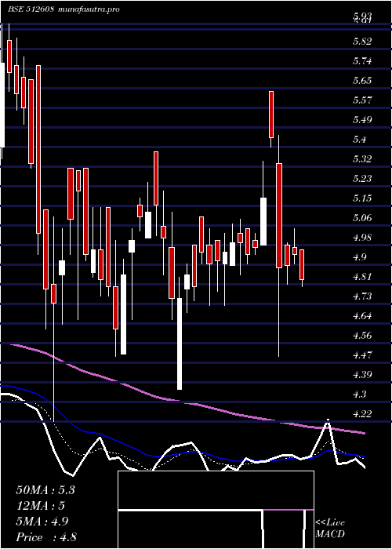Click the pink 50MA line at its right end

[x=363, y=433]
